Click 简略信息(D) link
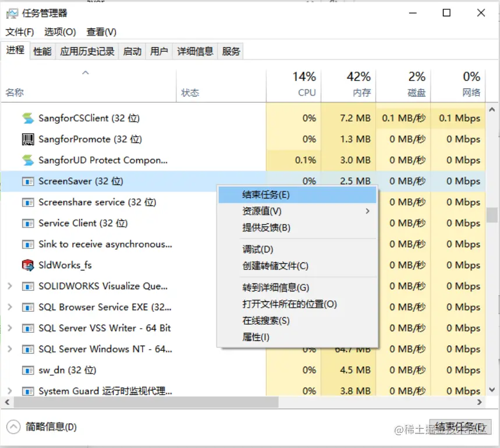This screenshot has height=448, width=500. pos(51,427)
